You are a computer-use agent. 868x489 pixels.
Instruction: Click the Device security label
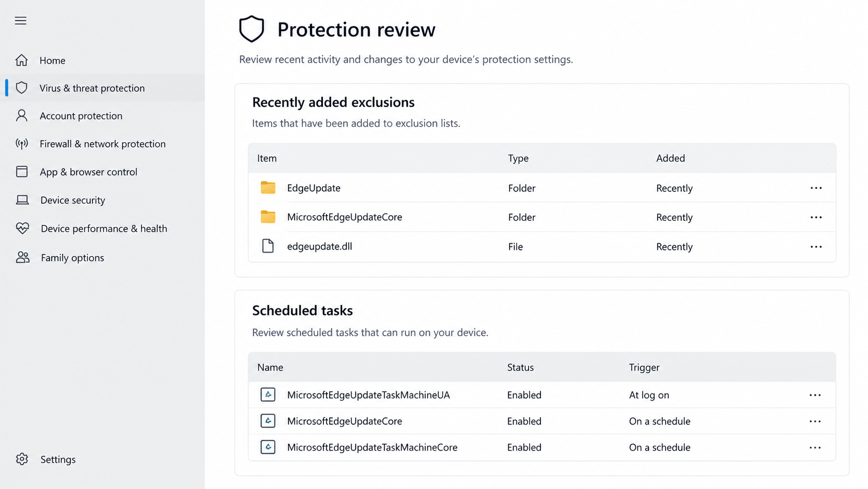[73, 200]
